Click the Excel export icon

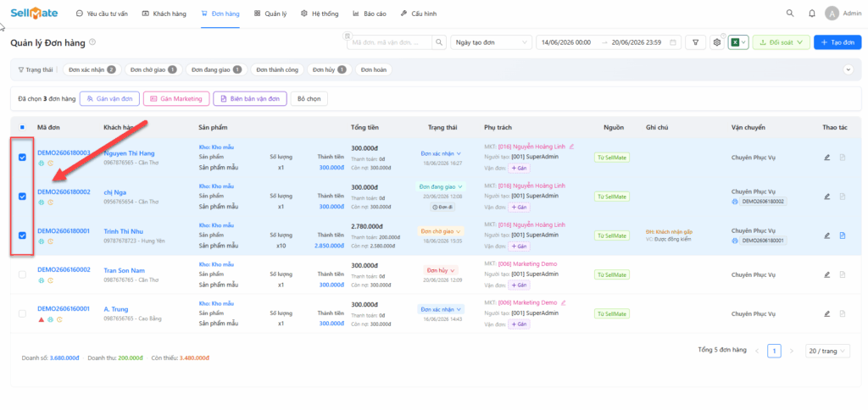point(735,42)
